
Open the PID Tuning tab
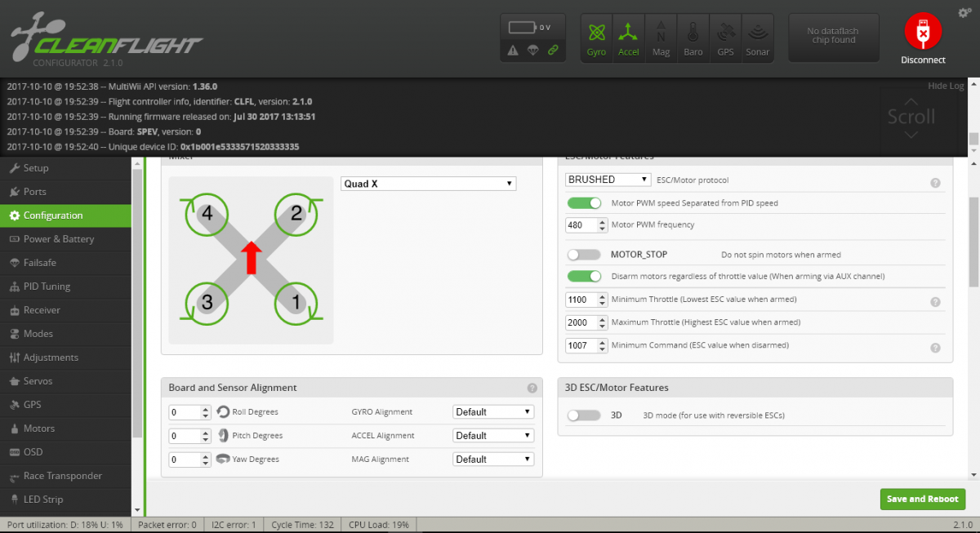click(x=47, y=286)
